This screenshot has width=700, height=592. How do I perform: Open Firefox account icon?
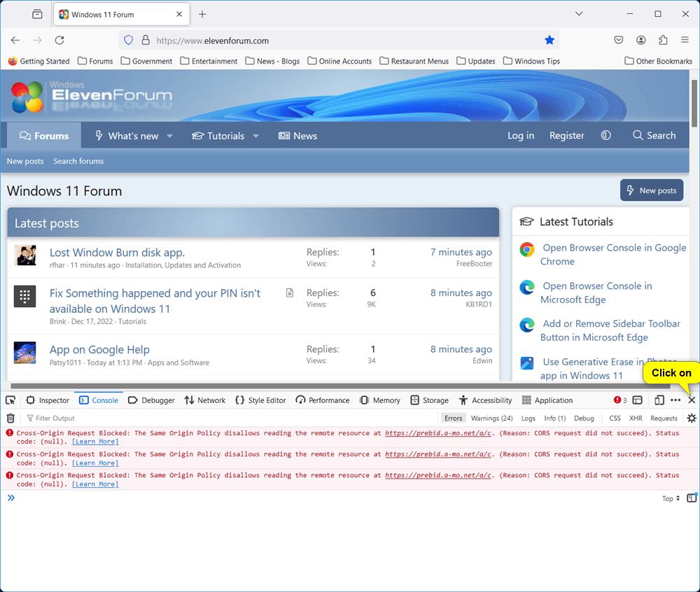[x=641, y=41]
